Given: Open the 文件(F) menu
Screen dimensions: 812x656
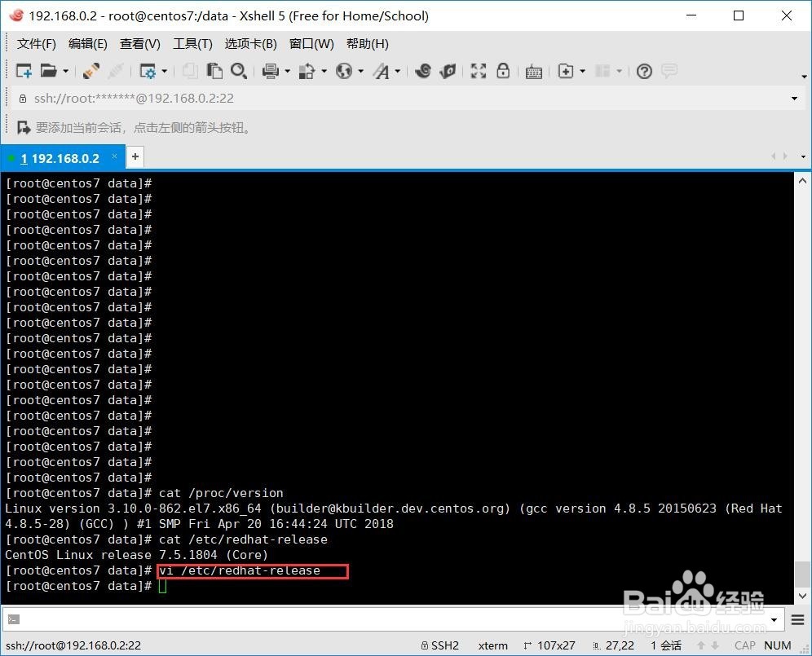Looking at the screenshot, I should pyautogui.click(x=36, y=44).
